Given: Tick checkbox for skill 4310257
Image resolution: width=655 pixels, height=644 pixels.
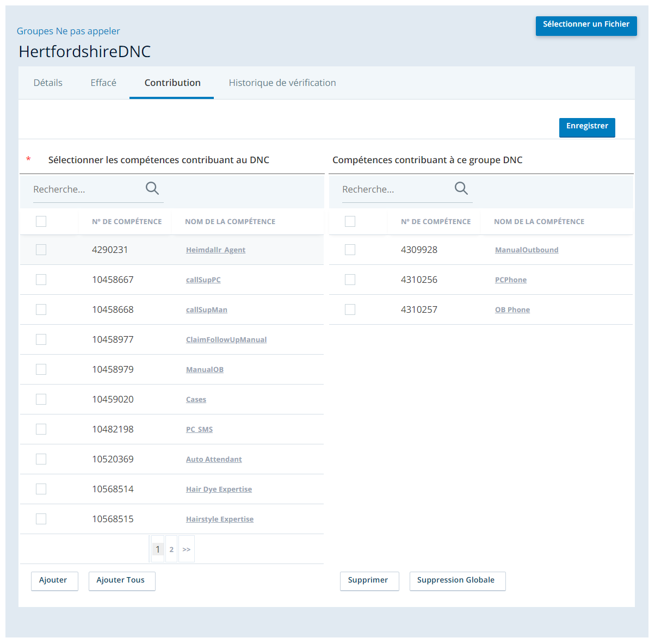Looking at the screenshot, I should tap(350, 309).
